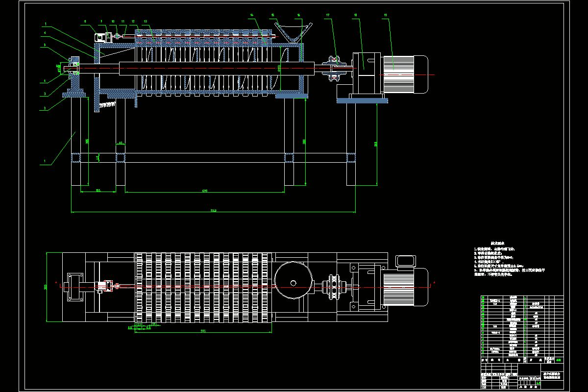
Task: Click callout number 2 on the left
Action: pyautogui.click(x=45, y=109)
